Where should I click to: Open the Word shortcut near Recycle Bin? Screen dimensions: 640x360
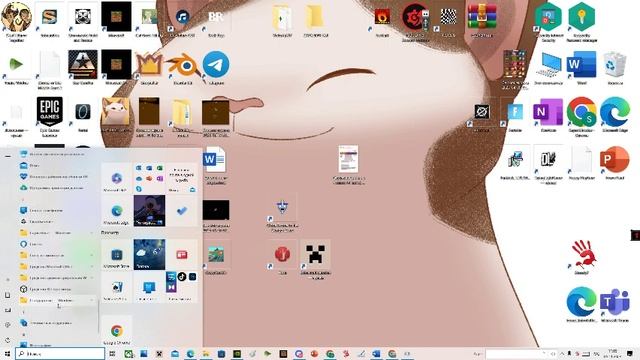(x=581, y=64)
